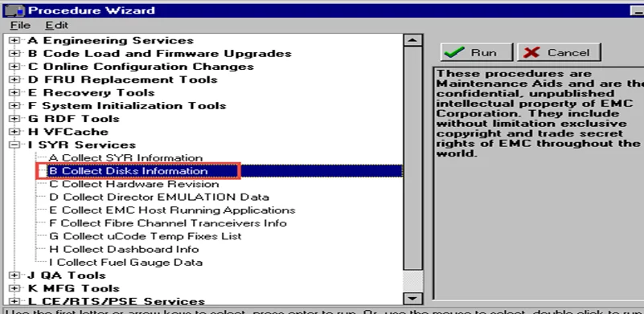Expand the E Recovery Tools node
The image size is (644, 314).
[x=14, y=93]
